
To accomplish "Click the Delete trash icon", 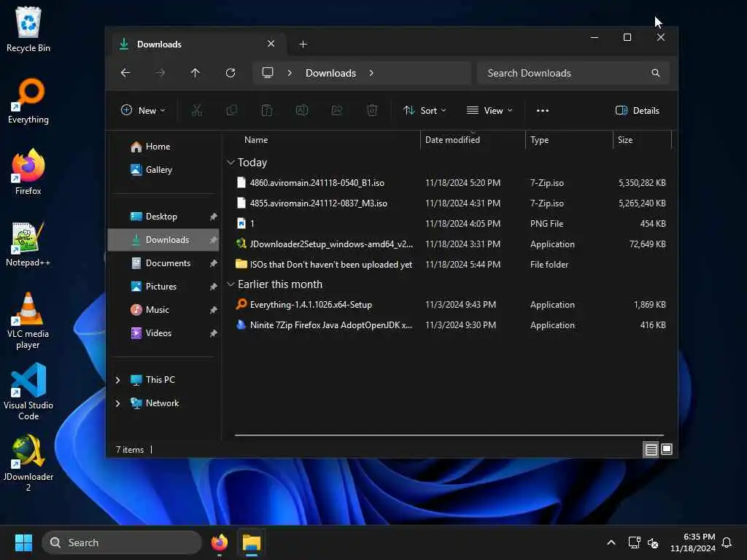I will (372, 111).
